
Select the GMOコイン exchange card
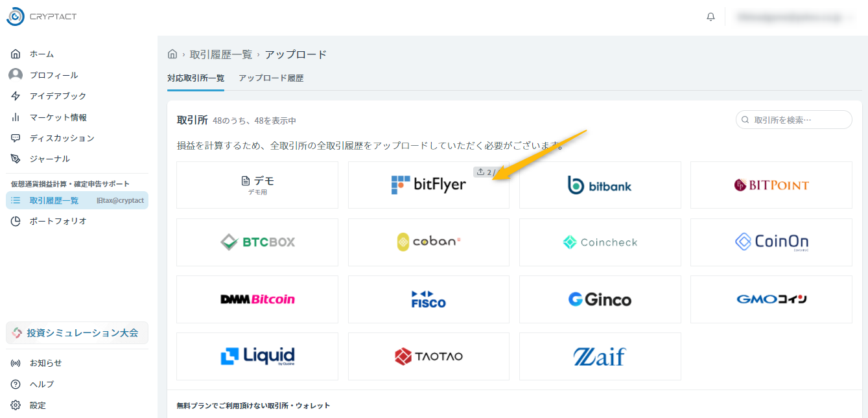(771, 299)
